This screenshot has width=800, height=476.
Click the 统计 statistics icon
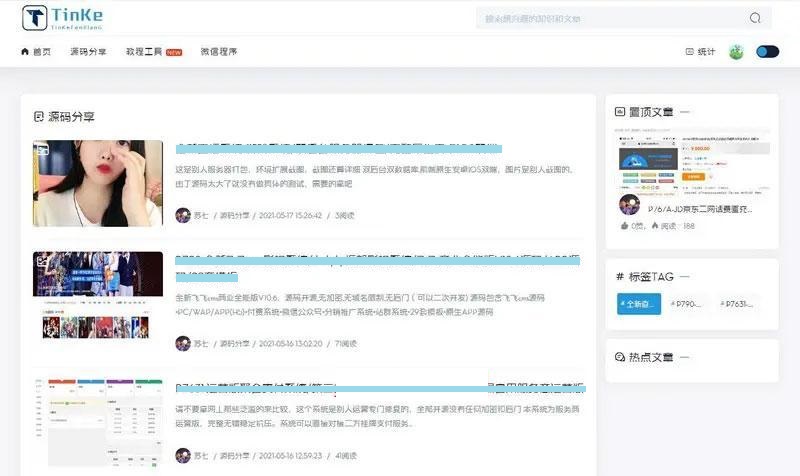pyautogui.click(x=689, y=52)
